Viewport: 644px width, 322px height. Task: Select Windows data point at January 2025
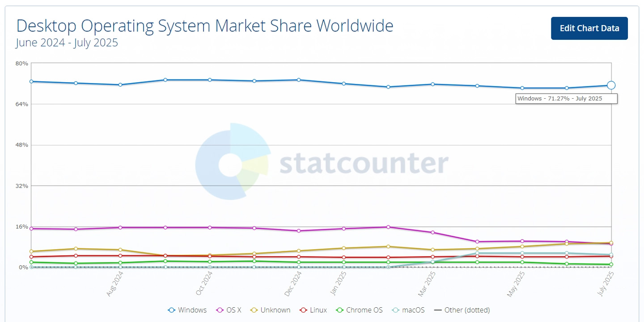coord(343,84)
